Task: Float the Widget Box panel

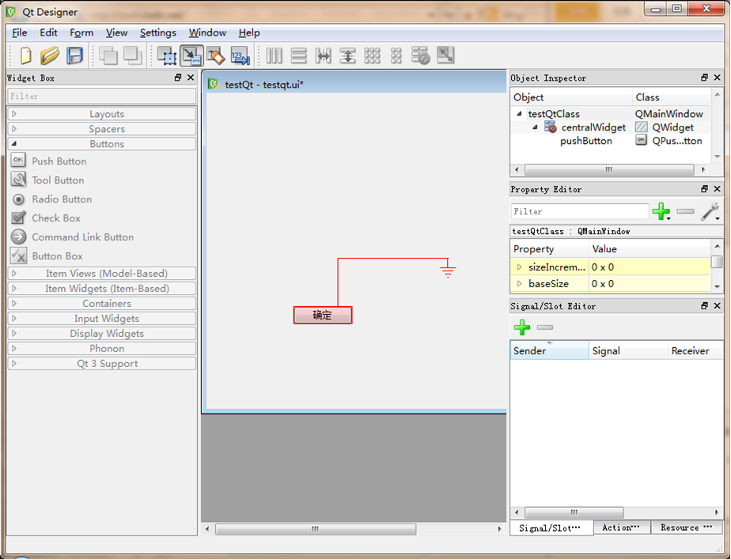Action: (178, 78)
